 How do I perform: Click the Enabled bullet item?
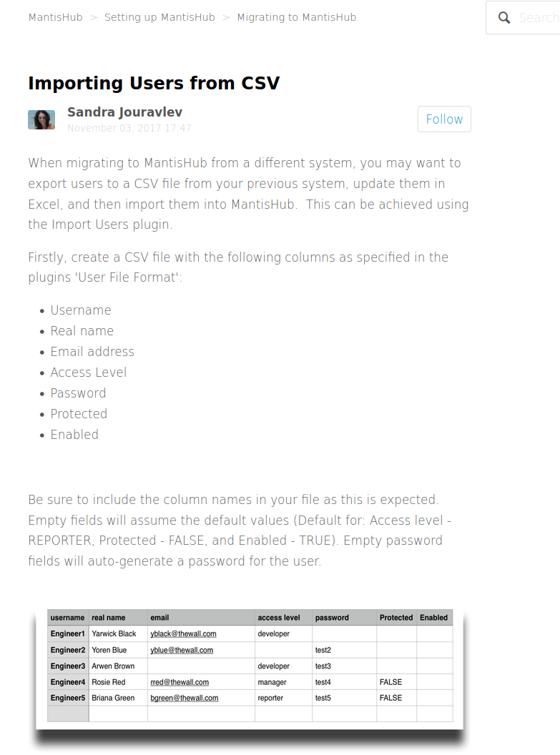point(74,434)
